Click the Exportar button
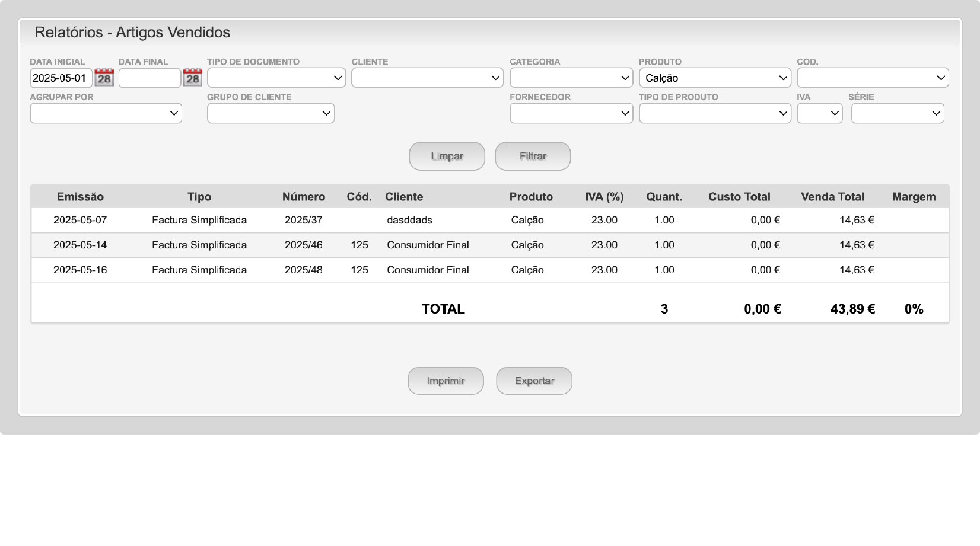The height and width of the screenshot is (546, 980). pyautogui.click(x=534, y=381)
